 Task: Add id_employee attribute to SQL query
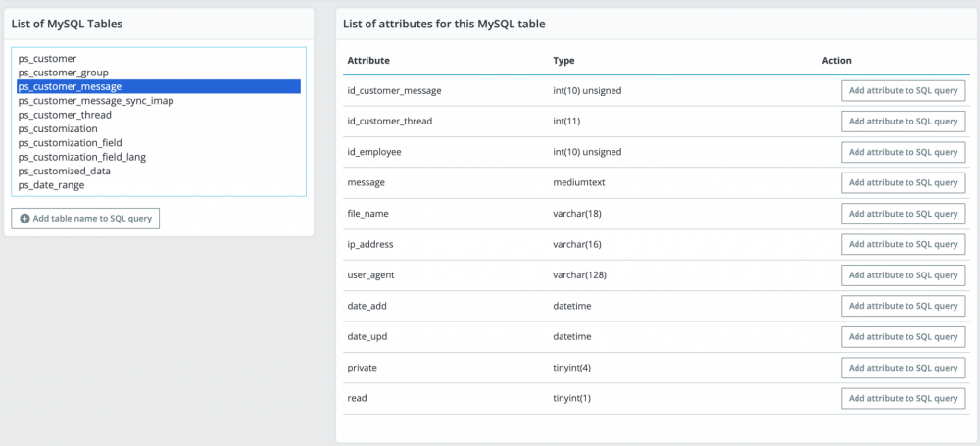click(x=903, y=152)
